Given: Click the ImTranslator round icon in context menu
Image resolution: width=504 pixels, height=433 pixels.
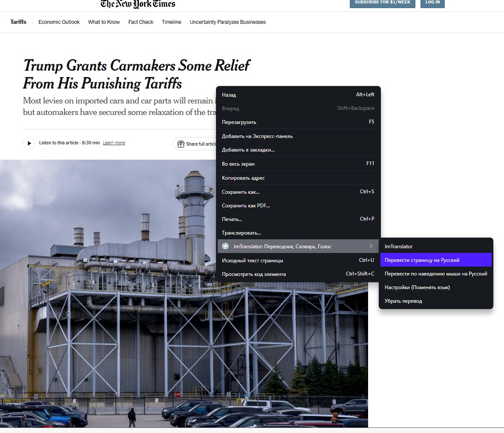Looking at the screenshot, I should 226,246.
